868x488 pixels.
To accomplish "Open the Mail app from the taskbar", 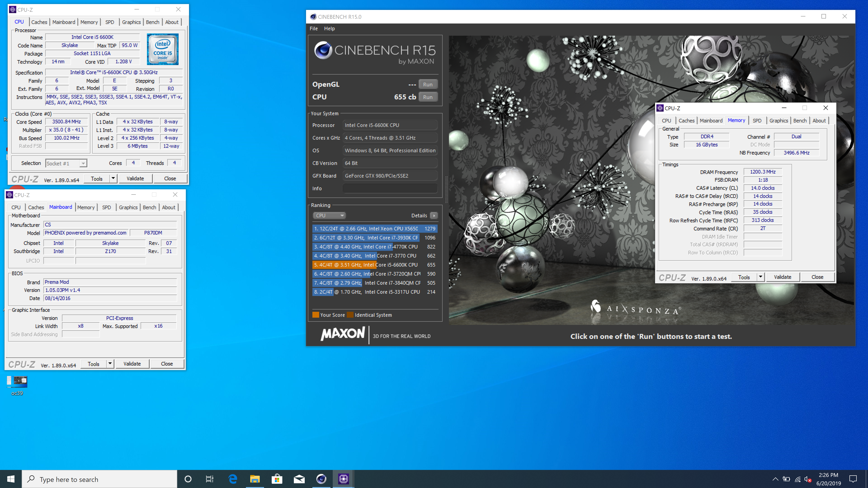I will (x=299, y=479).
